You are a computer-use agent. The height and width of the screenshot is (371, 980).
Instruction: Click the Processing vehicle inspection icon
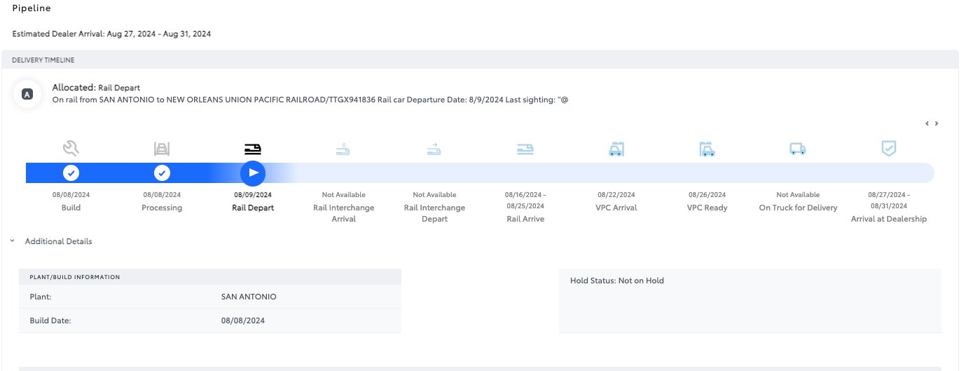pos(162,149)
